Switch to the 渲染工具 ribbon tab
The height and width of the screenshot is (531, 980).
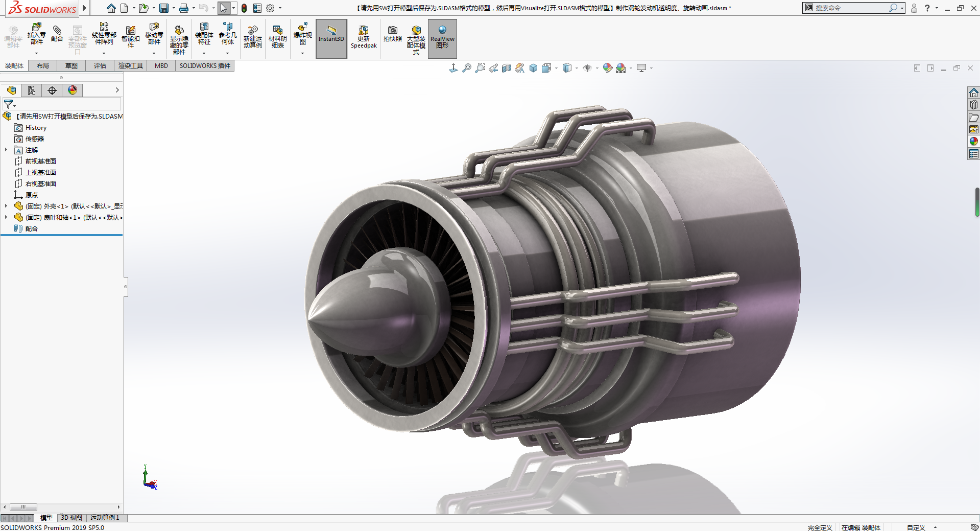pos(131,65)
